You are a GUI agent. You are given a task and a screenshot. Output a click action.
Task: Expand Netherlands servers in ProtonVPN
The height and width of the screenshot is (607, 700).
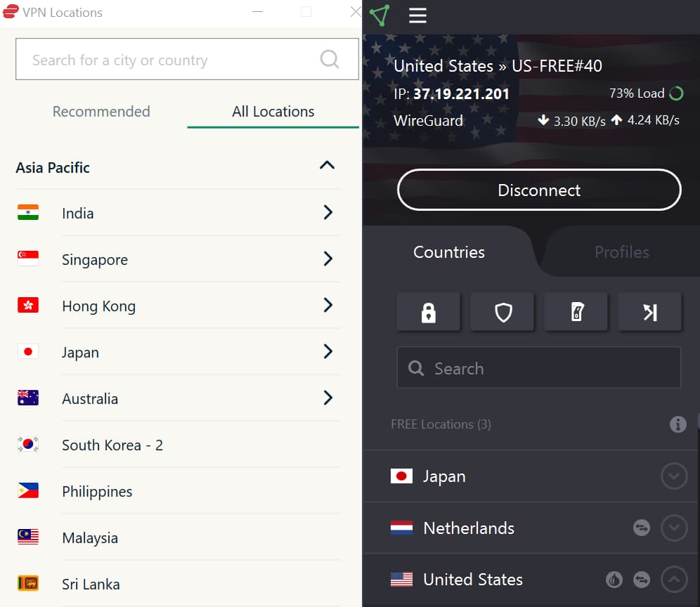pos(674,528)
